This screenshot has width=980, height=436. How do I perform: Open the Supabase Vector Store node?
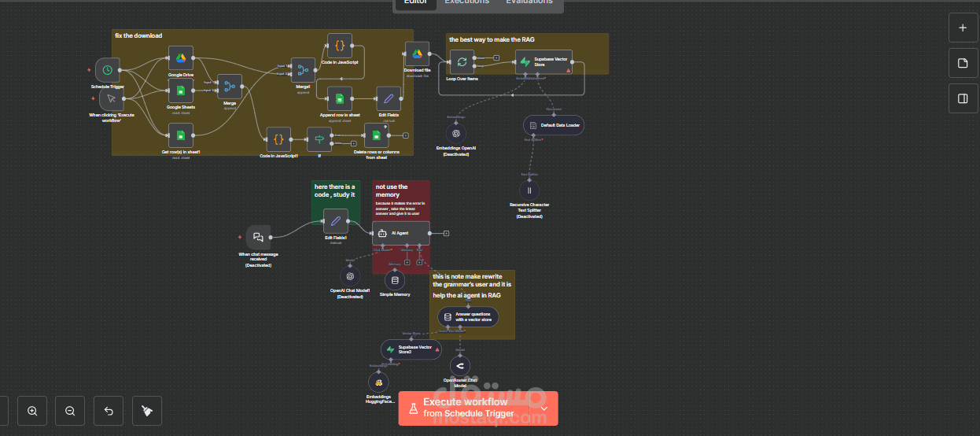[544, 61]
